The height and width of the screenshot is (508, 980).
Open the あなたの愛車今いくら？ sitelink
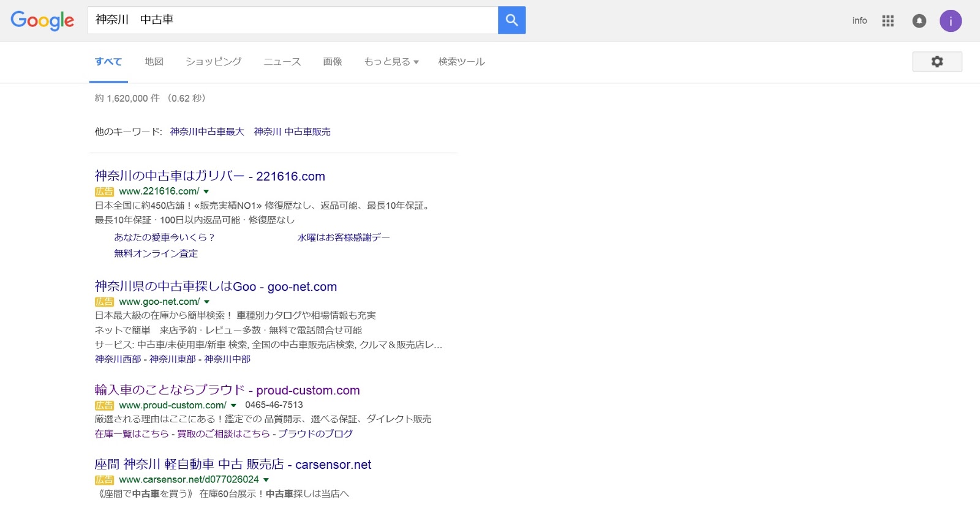tap(164, 237)
